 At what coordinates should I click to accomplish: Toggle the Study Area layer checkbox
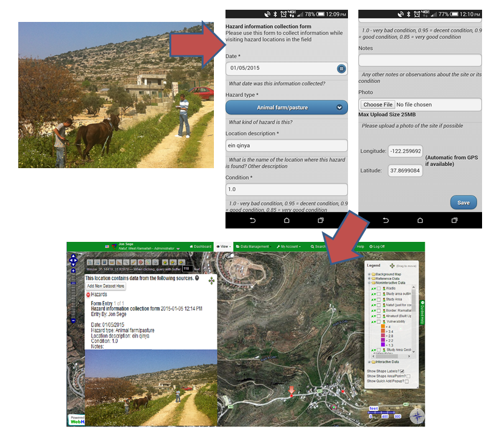[378, 299]
